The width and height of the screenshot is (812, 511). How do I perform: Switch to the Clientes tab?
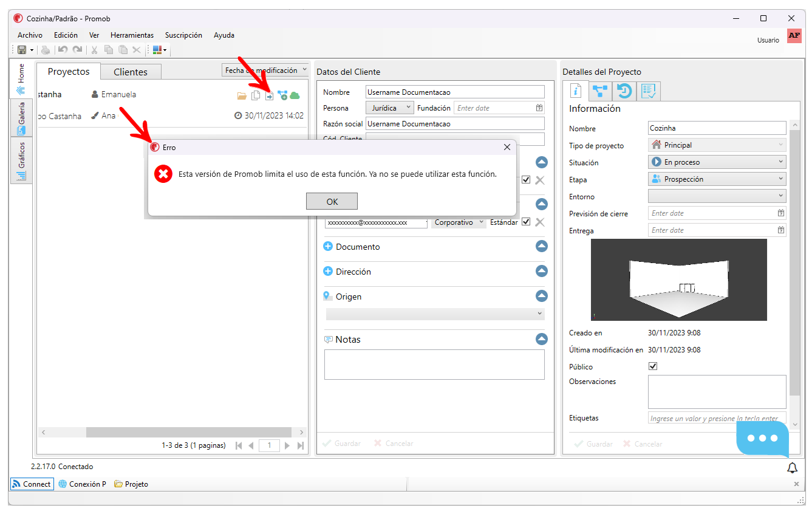pyautogui.click(x=131, y=72)
